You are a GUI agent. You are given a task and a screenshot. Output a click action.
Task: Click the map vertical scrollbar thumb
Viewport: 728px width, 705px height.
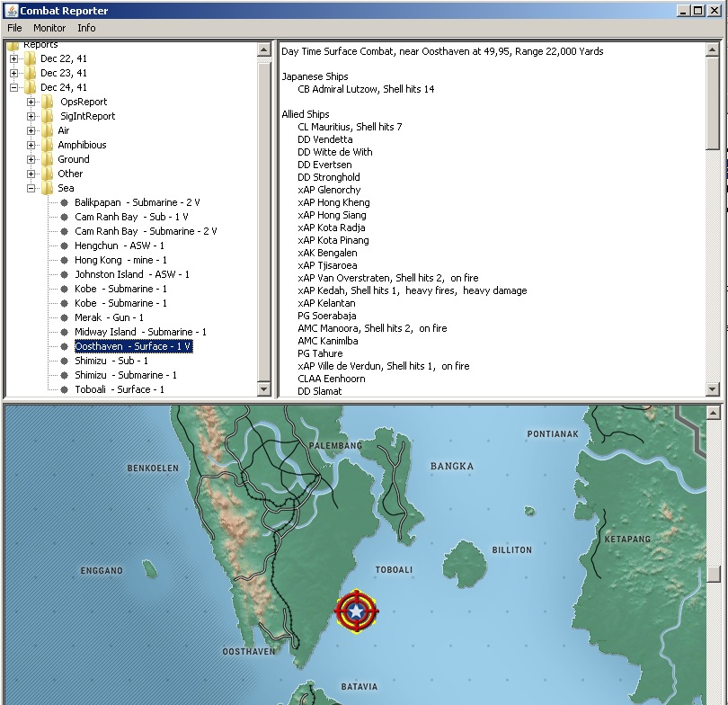[714, 574]
